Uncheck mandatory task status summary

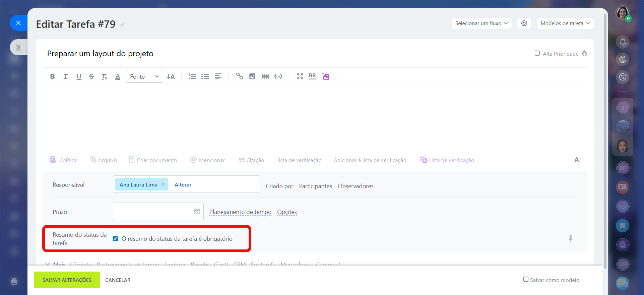tap(115, 238)
